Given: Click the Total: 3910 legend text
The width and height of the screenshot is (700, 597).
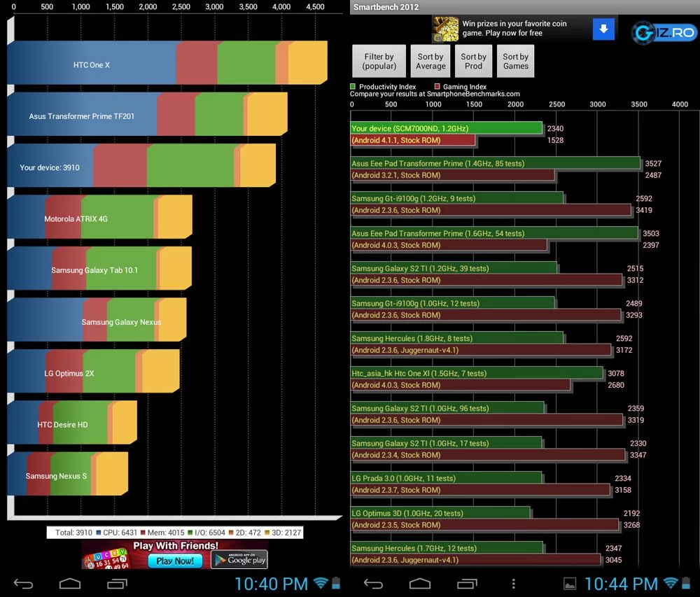Looking at the screenshot, I should pyautogui.click(x=73, y=533).
